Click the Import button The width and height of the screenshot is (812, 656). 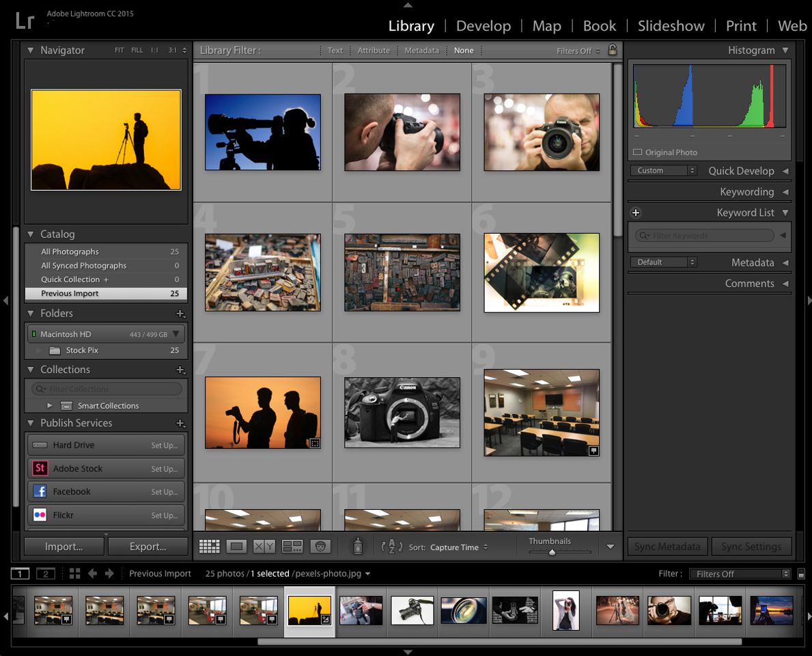pos(64,547)
